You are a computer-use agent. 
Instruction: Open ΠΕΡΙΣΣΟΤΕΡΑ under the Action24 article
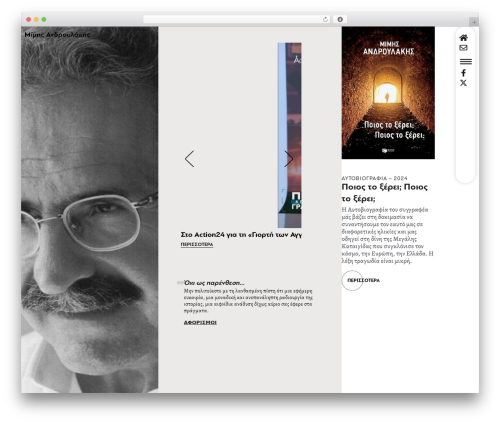point(197,245)
